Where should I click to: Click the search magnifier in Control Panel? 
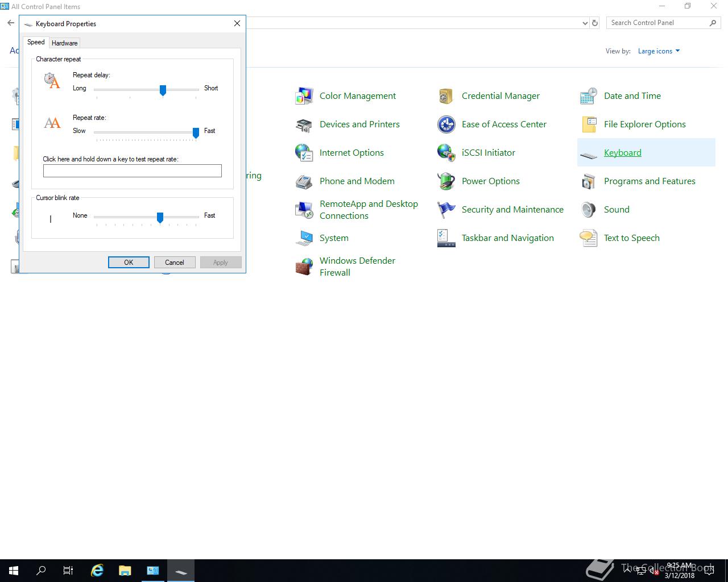point(713,23)
